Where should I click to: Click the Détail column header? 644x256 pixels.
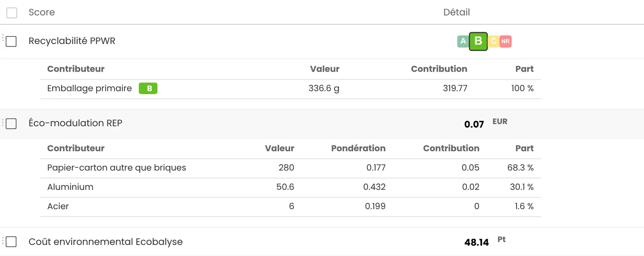457,12
